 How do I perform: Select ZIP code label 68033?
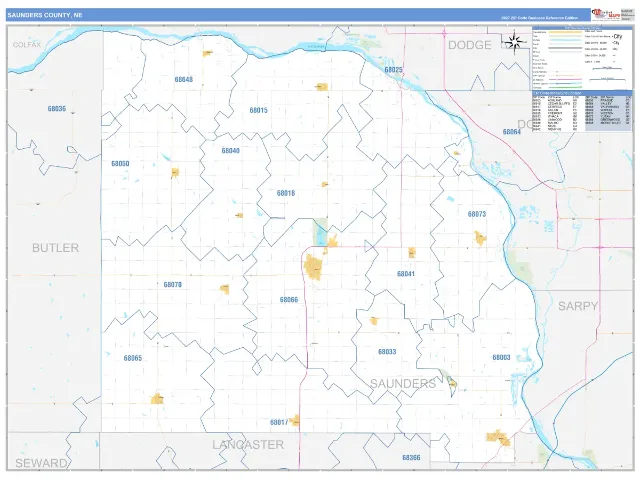coord(387,351)
